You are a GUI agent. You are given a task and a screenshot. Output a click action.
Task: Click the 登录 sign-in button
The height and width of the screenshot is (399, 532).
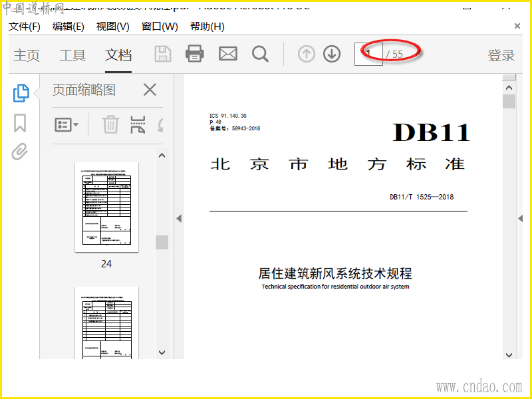tap(501, 55)
